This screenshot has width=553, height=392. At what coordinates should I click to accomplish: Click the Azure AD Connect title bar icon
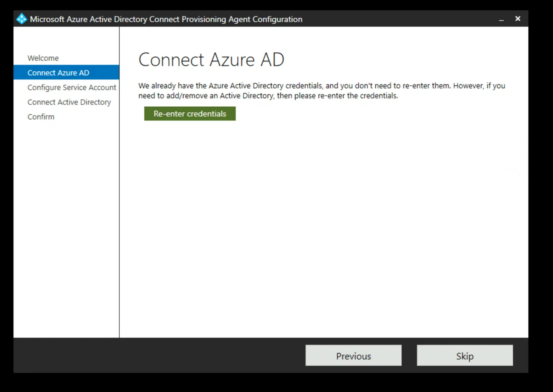(x=21, y=19)
